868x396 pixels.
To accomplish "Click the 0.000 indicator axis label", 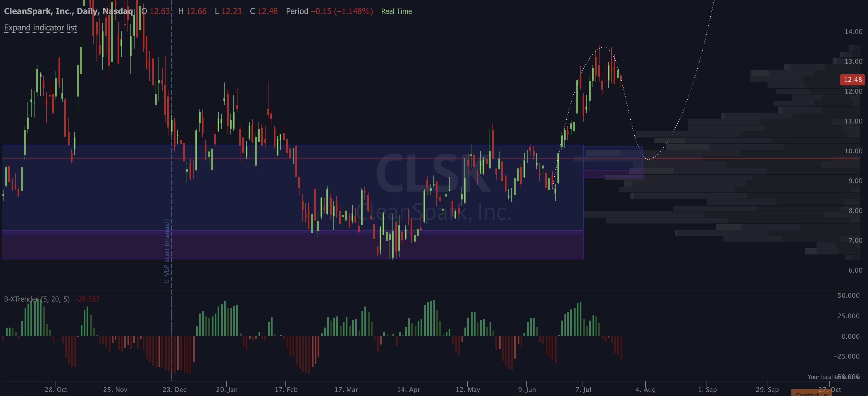I will tap(850, 336).
